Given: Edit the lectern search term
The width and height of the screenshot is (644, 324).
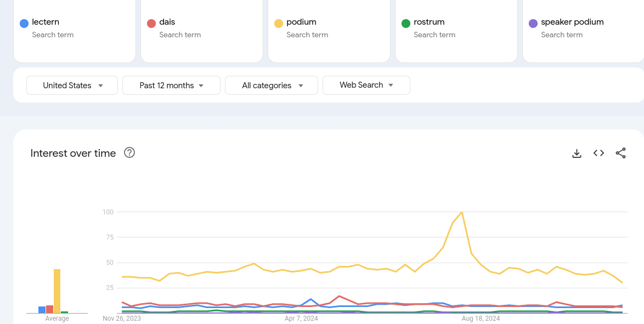Looking at the screenshot, I should (46, 22).
